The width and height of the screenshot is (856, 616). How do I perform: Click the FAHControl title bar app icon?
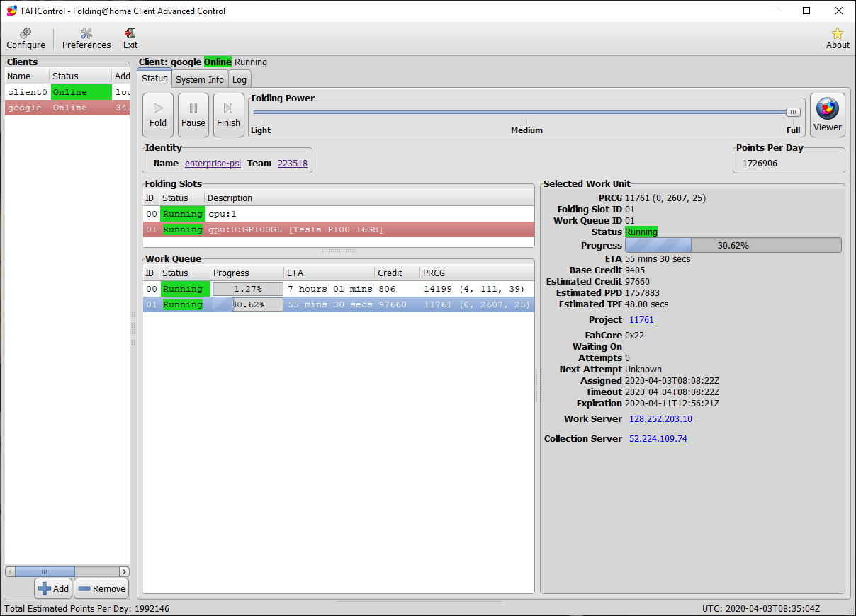click(x=11, y=11)
